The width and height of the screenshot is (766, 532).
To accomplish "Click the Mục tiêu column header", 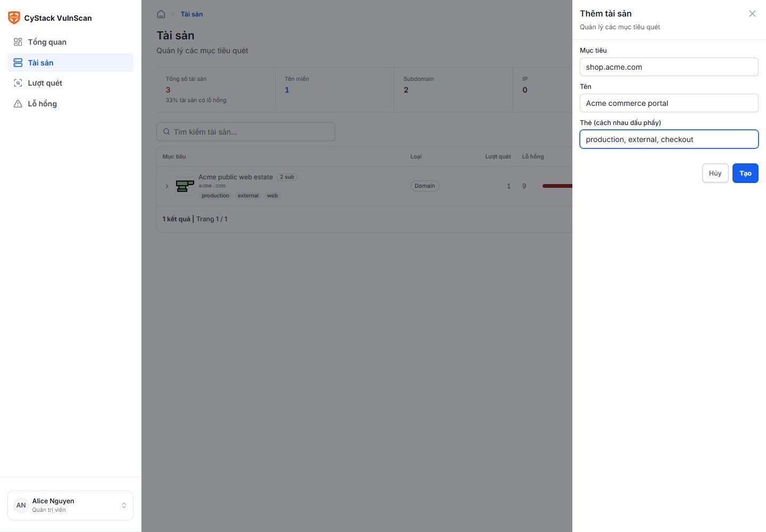I will (174, 156).
